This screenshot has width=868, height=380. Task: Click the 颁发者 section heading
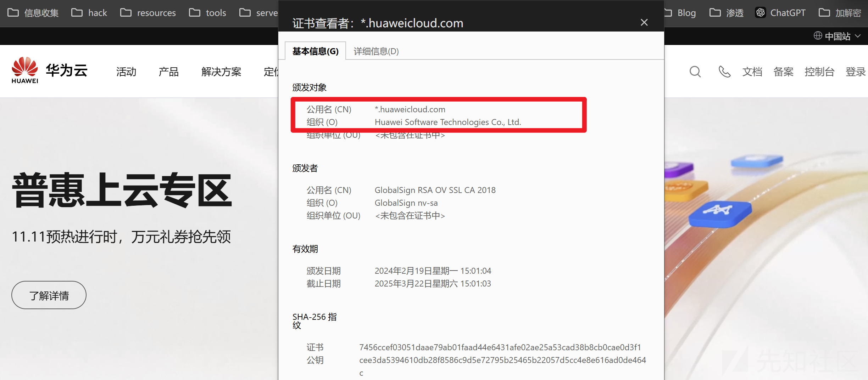click(305, 168)
